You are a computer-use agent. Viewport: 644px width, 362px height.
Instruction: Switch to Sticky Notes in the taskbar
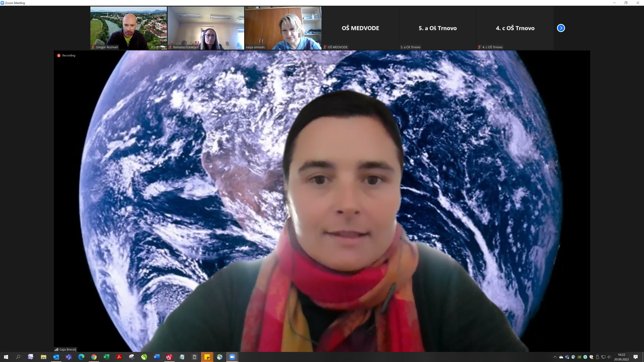click(207, 357)
